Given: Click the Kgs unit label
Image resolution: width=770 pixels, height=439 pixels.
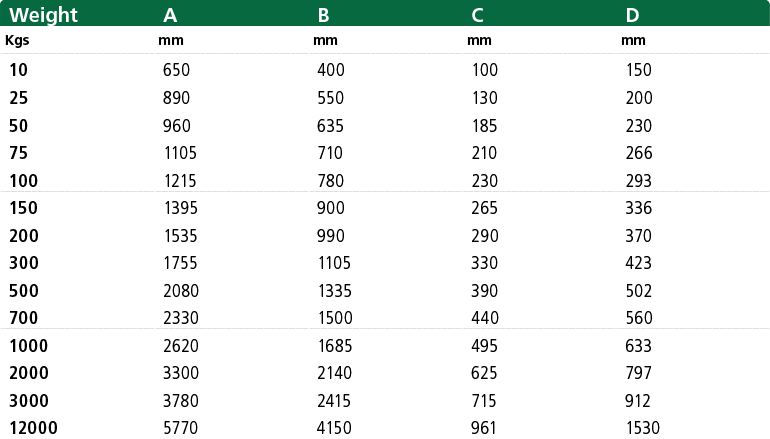Looking at the screenshot, I should point(17,40).
